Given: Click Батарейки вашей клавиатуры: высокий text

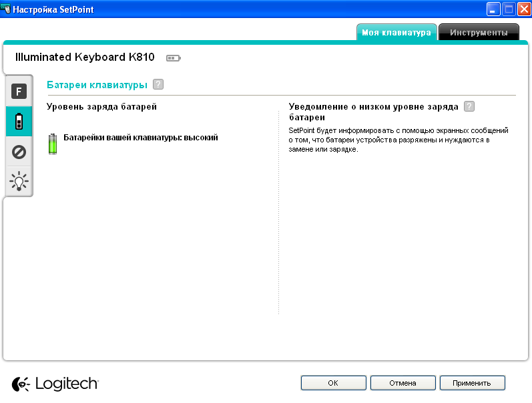Looking at the screenshot, I should coord(141,138).
